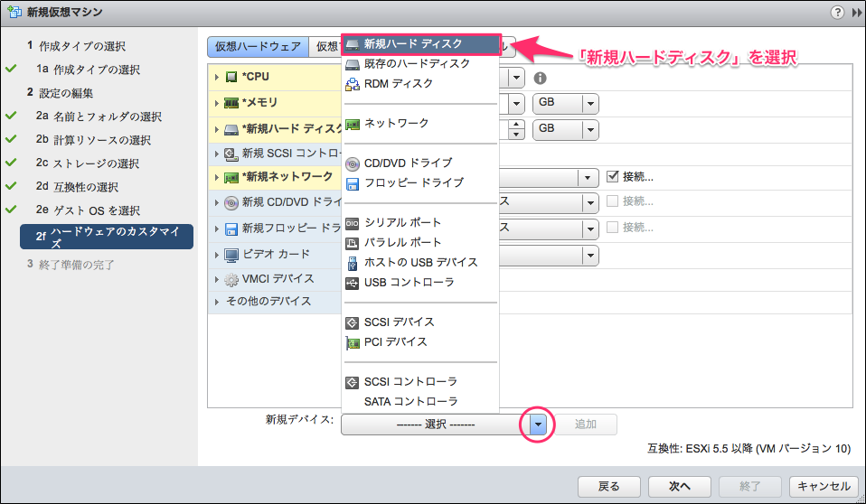
Task: Select 新規ハード ディスク from the device menu
Action: click(x=420, y=43)
